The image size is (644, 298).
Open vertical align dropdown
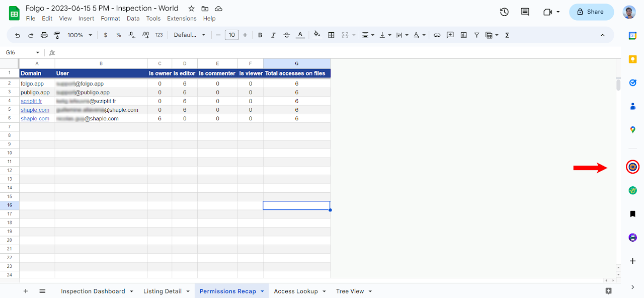pos(385,35)
